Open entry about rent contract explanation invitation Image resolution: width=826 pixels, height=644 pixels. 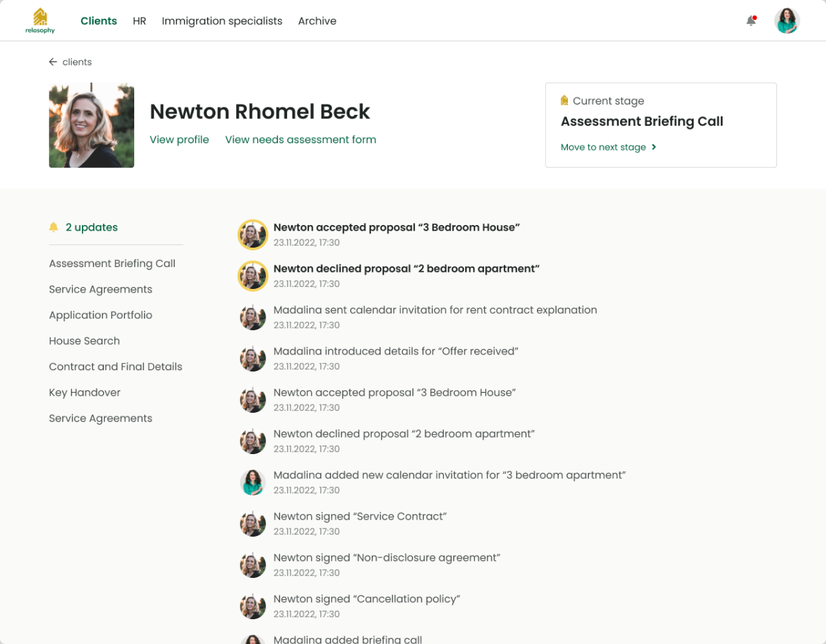pos(435,310)
